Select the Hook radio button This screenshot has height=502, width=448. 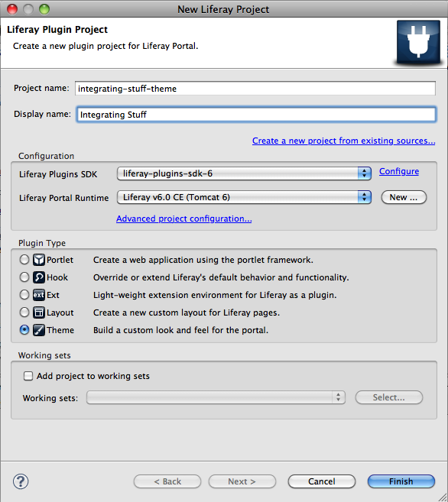(24, 277)
